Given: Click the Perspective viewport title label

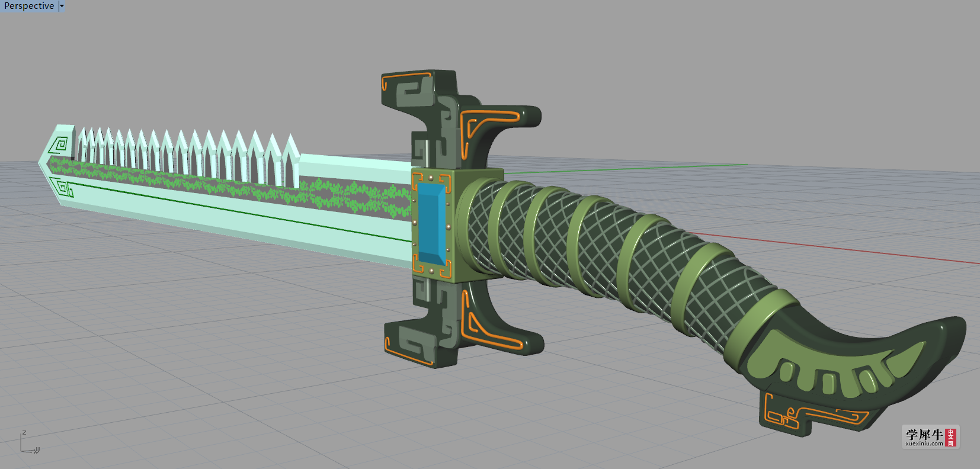Looking at the screenshot, I should 28,6.
